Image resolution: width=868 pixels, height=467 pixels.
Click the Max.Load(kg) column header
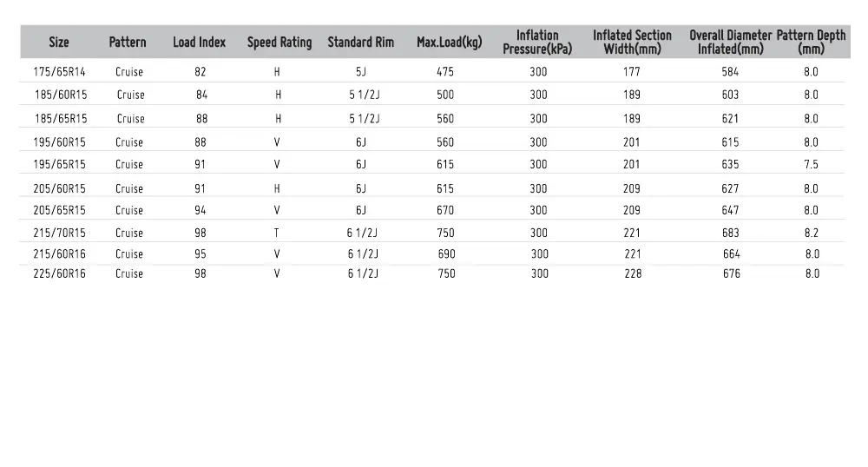pos(449,43)
